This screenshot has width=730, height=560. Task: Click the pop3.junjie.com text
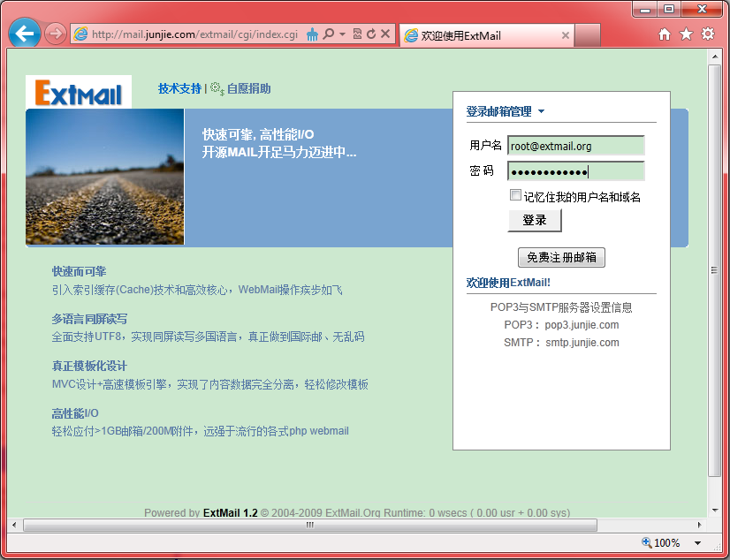582,325
